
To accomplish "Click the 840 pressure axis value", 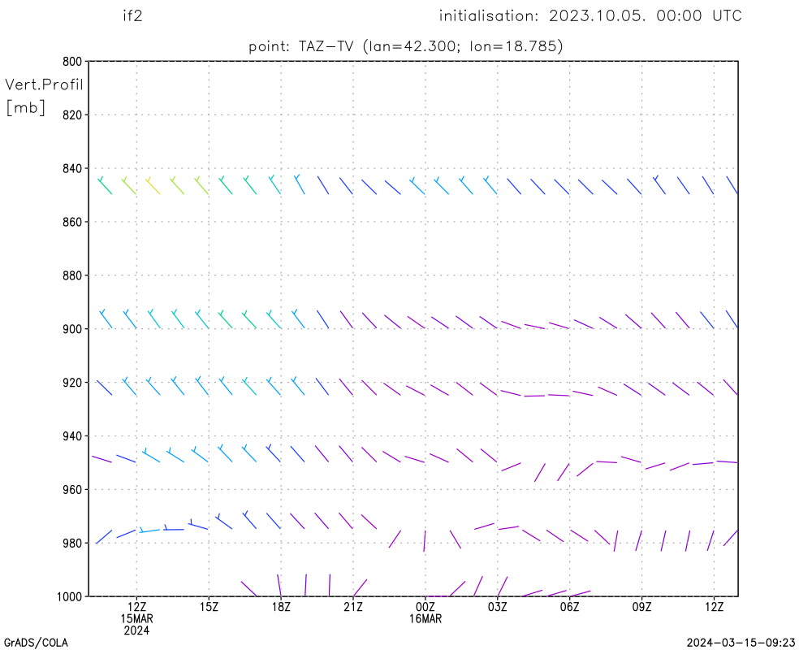I will tap(72, 168).
